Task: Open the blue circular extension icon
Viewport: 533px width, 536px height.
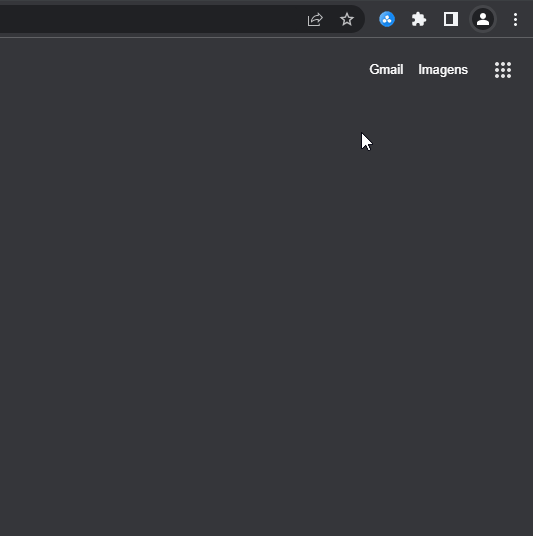Action: pyautogui.click(x=387, y=19)
